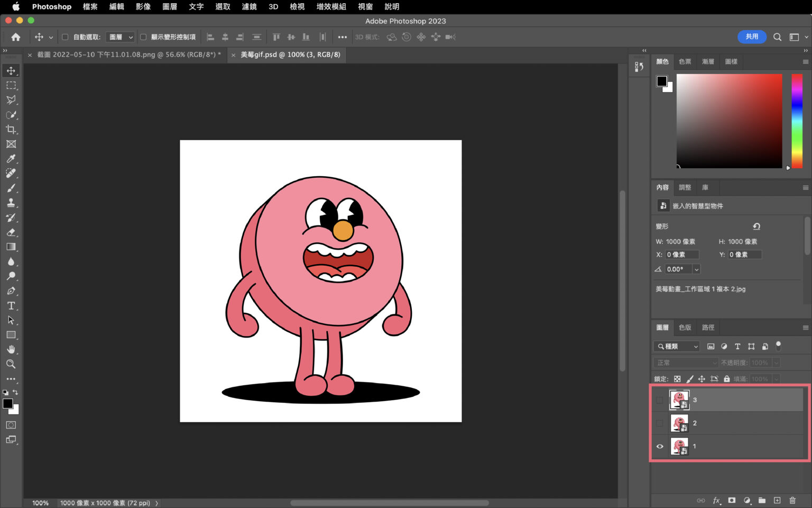Open the 正常 blend mode dropdown
The height and width of the screenshot is (508, 812).
coord(686,363)
